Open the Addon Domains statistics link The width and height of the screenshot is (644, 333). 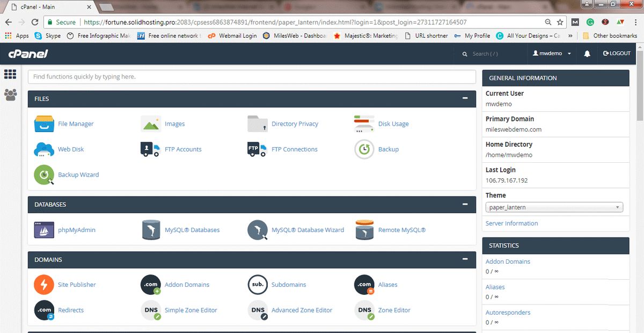508,262
